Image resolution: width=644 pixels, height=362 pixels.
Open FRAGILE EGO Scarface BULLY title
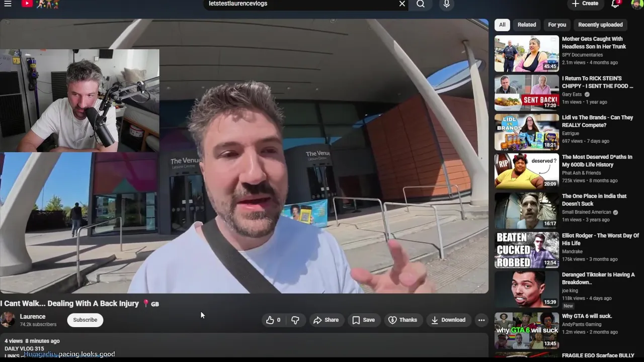tap(598, 356)
